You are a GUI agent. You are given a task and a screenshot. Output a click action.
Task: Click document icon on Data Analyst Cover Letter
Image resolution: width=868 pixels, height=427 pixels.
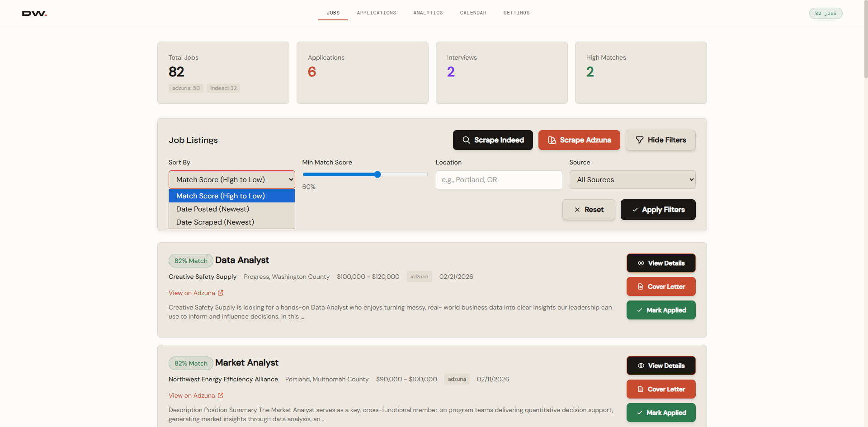tap(640, 286)
